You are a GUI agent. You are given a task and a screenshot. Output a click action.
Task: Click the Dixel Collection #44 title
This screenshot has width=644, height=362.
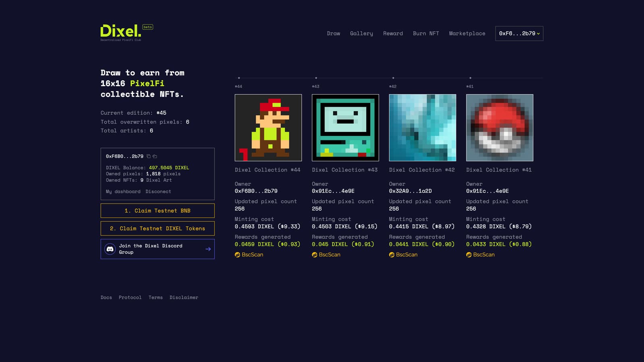coord(268,170)
